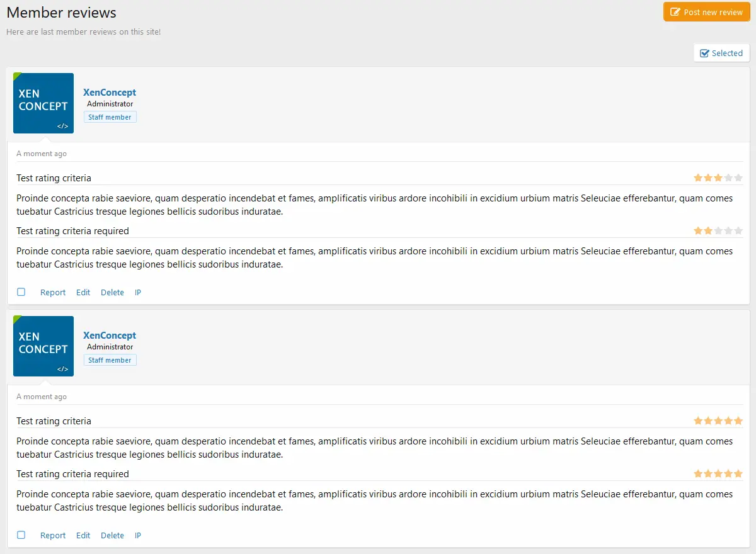Screen dimensions: 756x554
Task: Open XenConcept username link in first review
Action: [110, 93]
